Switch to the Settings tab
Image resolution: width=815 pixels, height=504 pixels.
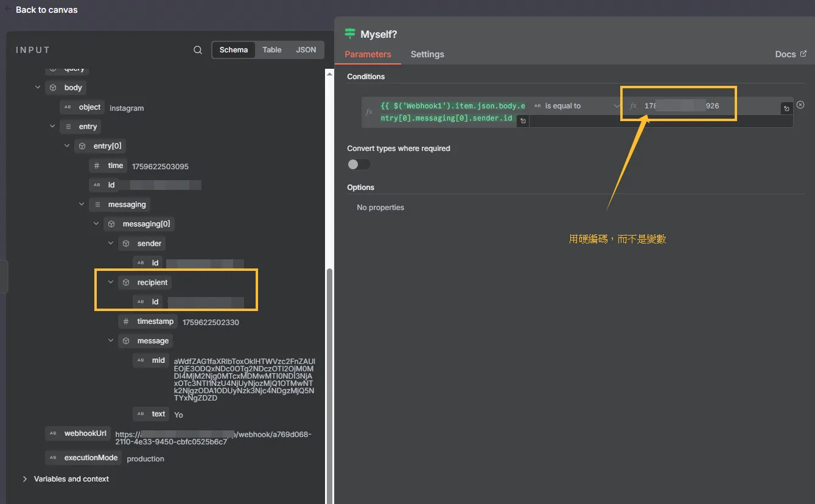(x=427, y=54)
